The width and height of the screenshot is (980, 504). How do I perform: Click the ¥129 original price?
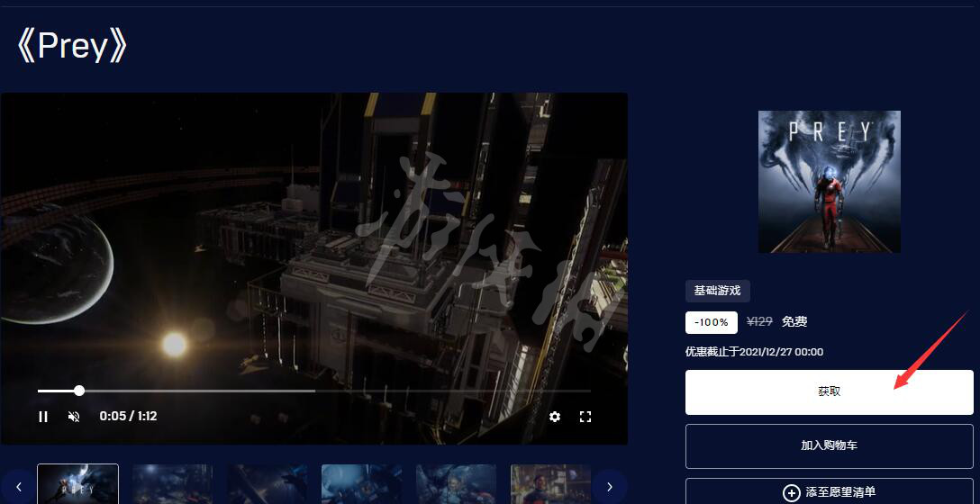(759, 321)
